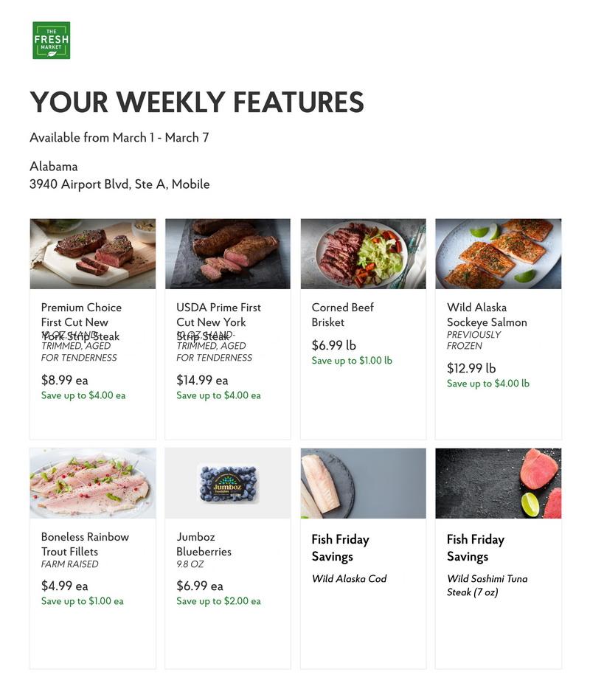Open the Sashimi Tuna Steak photo

pyautogui.click(x=499, y=483)
